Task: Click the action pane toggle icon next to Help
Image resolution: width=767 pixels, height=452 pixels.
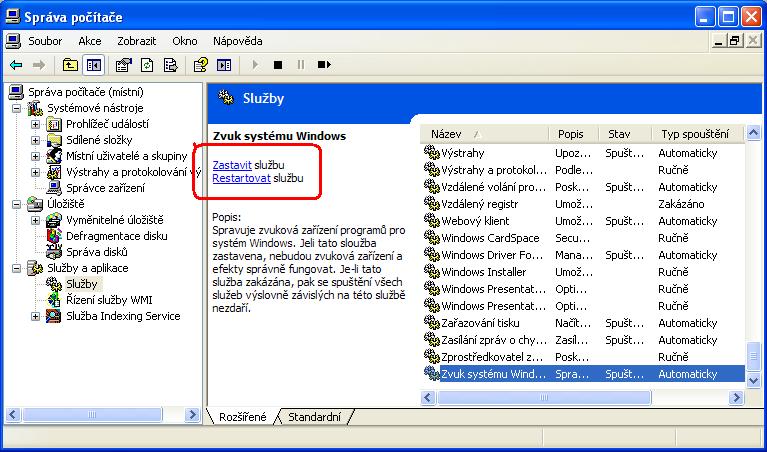Action: 224,65
